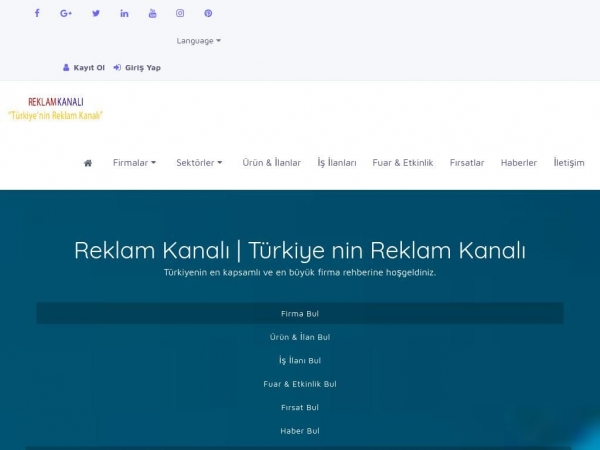Go to the home page icon
This screenshot has width=600, height=450.
[x=88, y=163]
